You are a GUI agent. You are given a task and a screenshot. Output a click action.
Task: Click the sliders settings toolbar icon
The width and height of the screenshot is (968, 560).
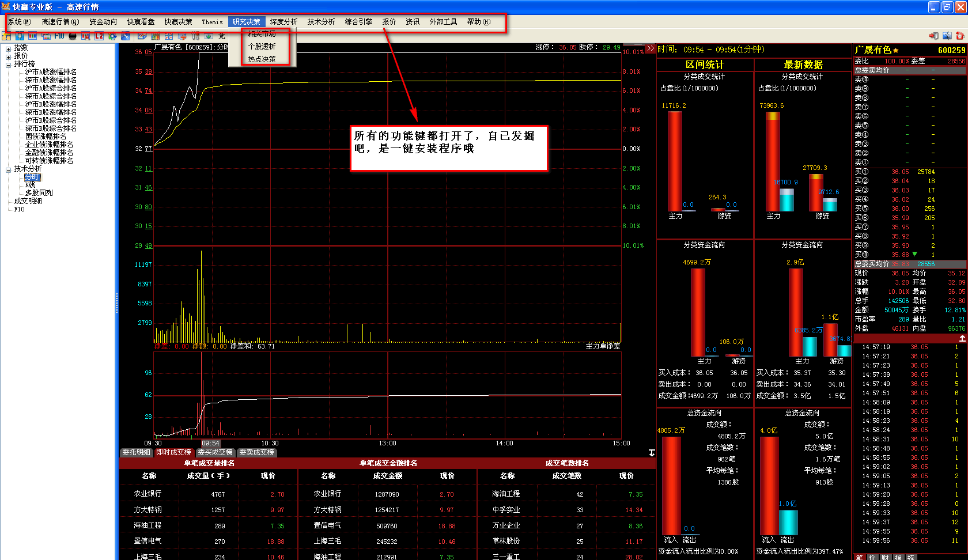coord(195,36)
